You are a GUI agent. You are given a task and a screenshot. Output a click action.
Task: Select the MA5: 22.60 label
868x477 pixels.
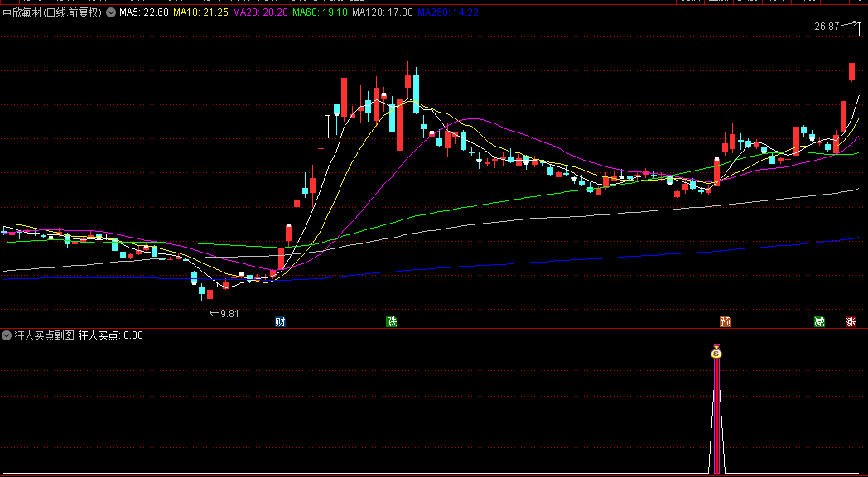coord(142,12)
